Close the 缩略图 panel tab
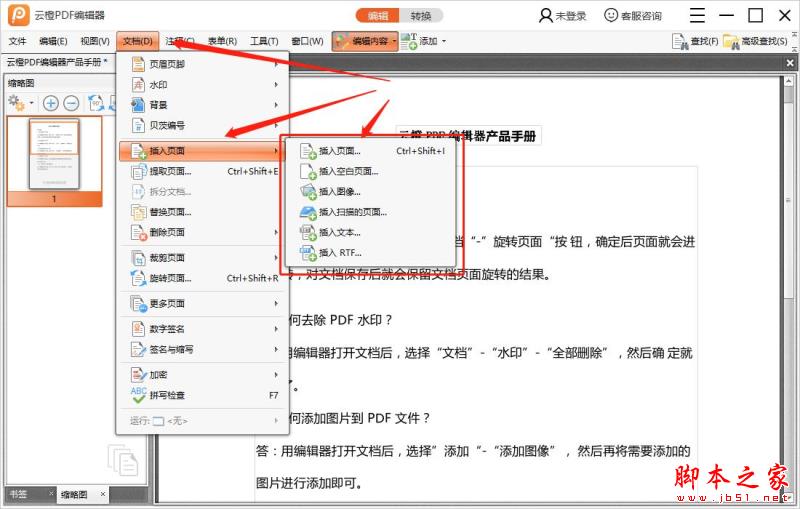This screenshot has width=800, height=509. [103, 494]
